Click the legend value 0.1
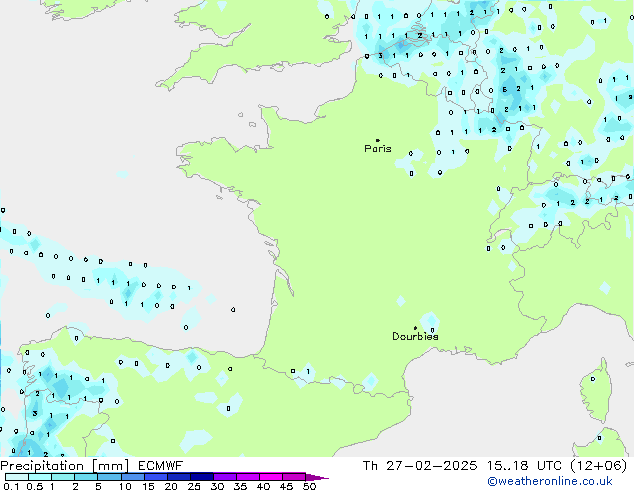Image resolution: width=634 pixels, height=490 pixels. click(x=10, y=486)
